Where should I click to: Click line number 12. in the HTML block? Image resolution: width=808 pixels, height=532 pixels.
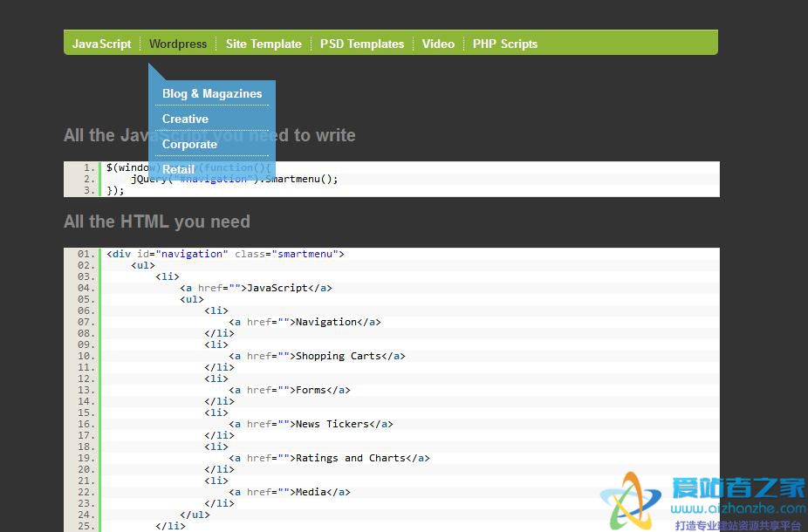[x=86, y=379]
